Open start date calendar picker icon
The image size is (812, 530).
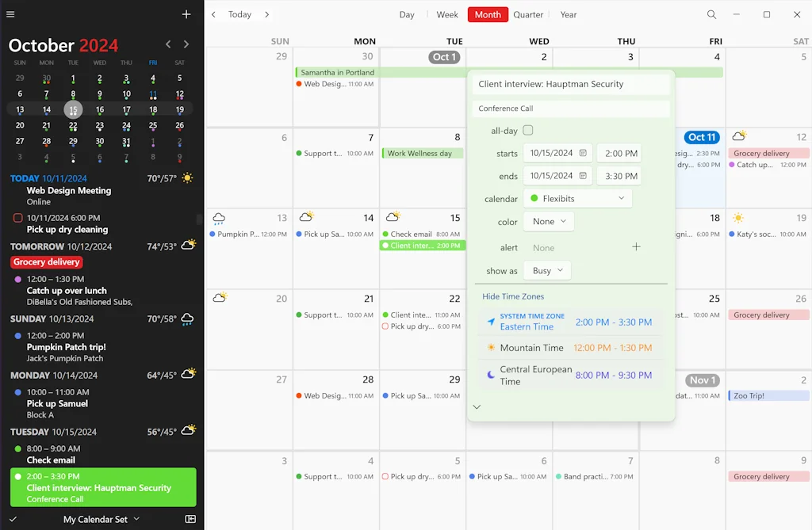click(x=583, y=153)
